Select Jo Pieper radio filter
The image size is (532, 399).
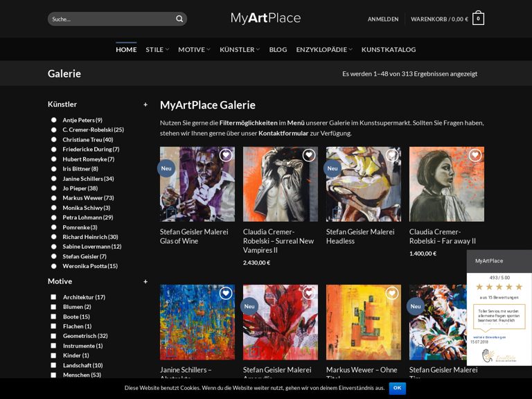click(x=53, y=188)
